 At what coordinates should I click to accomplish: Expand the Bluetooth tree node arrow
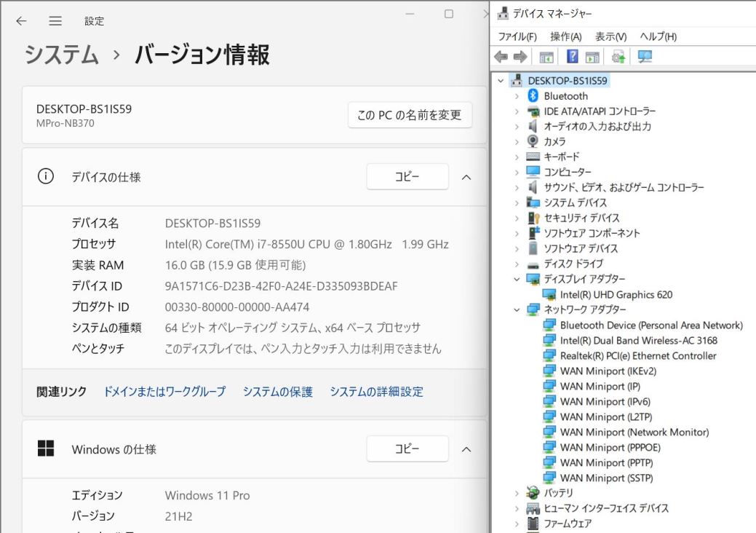tap(517, 96)
